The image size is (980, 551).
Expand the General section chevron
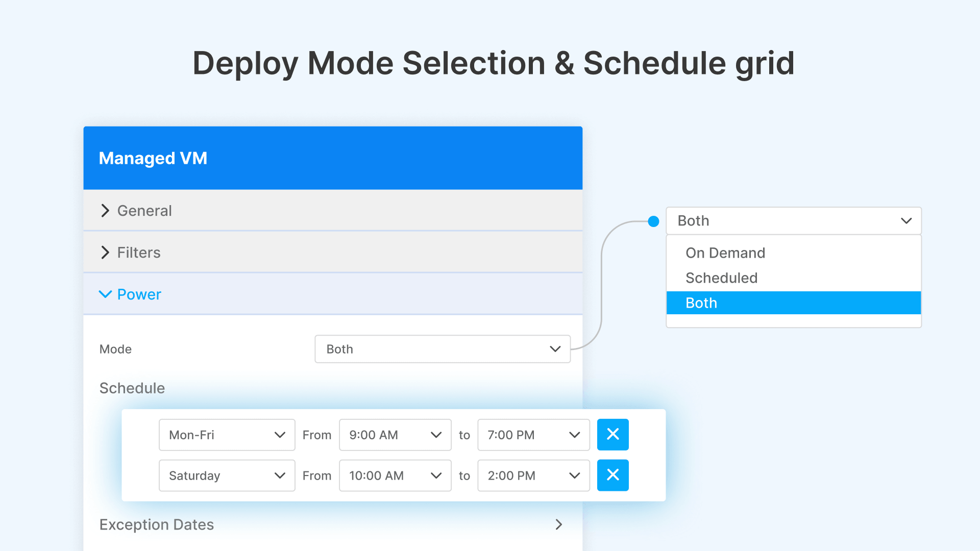point(105,211)
